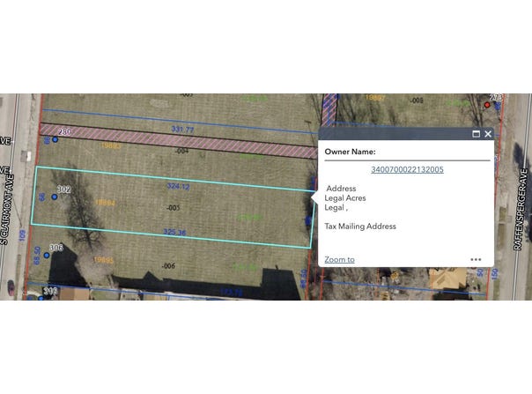Image resolution: width=532 pixels, height=394 pixels.
Task: Click the hatched strip parcel labeled 280
Action: [x=179, y=141]
